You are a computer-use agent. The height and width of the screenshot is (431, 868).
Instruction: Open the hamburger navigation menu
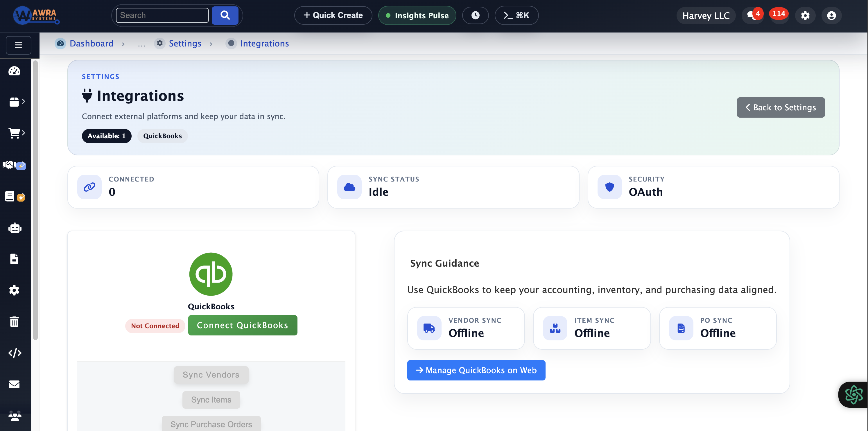(18, 45)
